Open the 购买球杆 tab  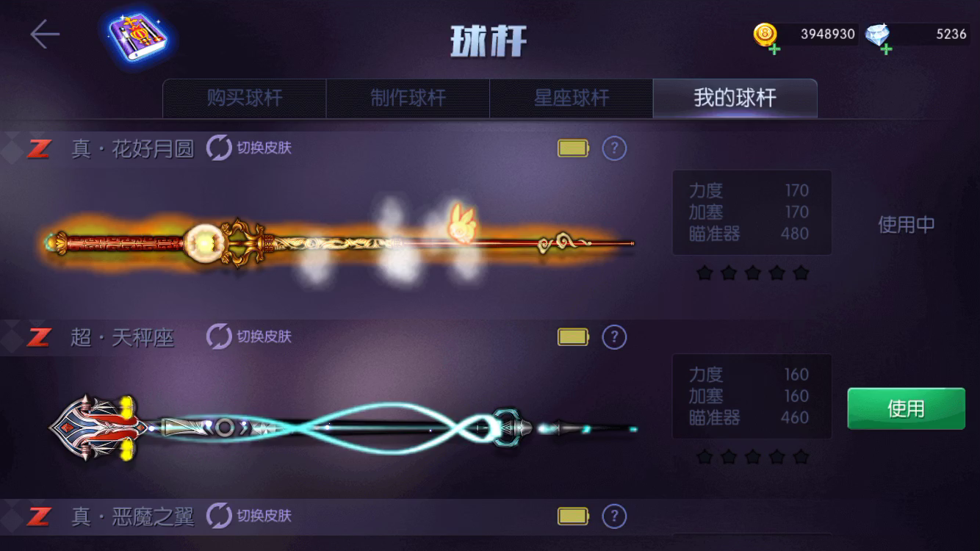click(x=245, y=98)
